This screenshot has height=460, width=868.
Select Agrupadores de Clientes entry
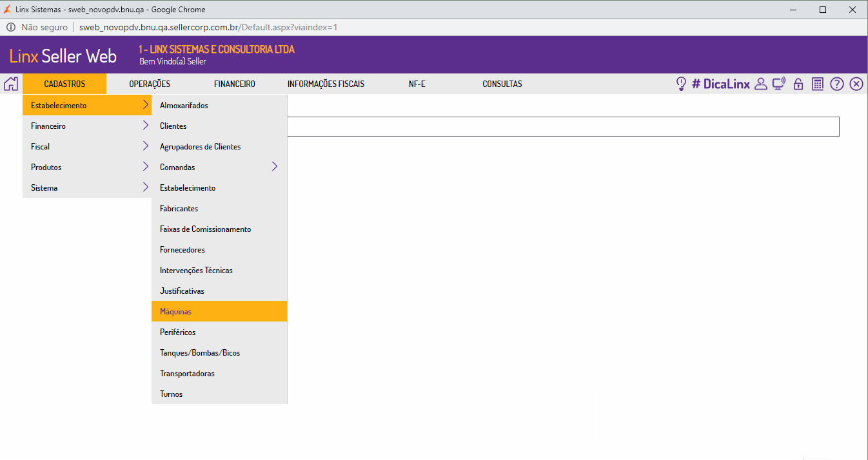click(x=219, y=146)
